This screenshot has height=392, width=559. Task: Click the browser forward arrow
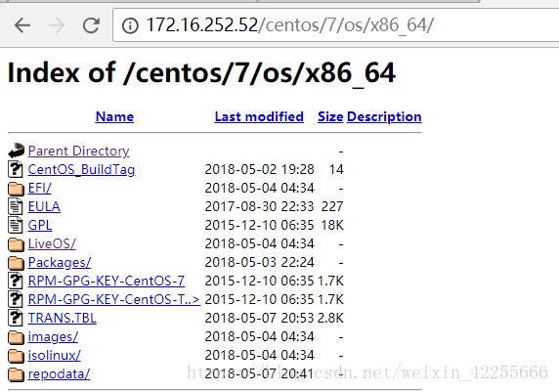point(57,25)
